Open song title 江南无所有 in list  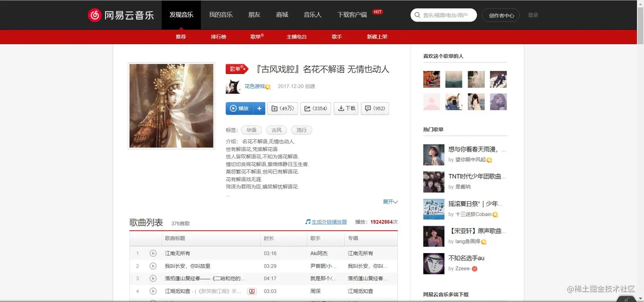tap(178, 254)
